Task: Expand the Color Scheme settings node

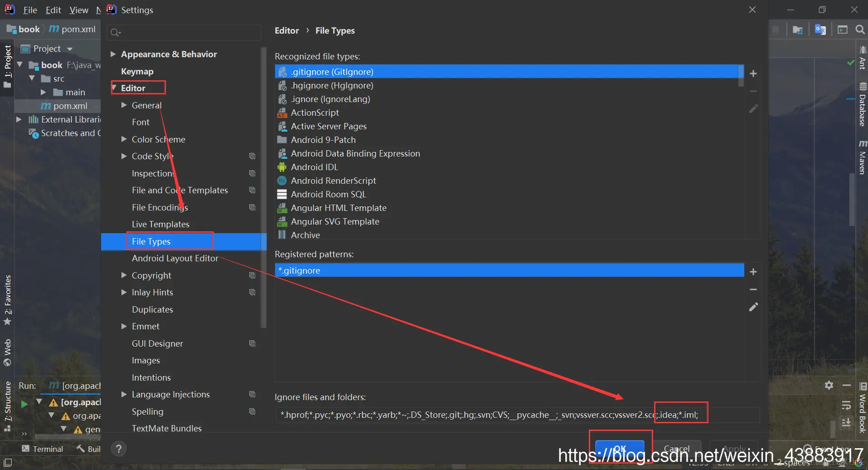Action: coord(124,139)
